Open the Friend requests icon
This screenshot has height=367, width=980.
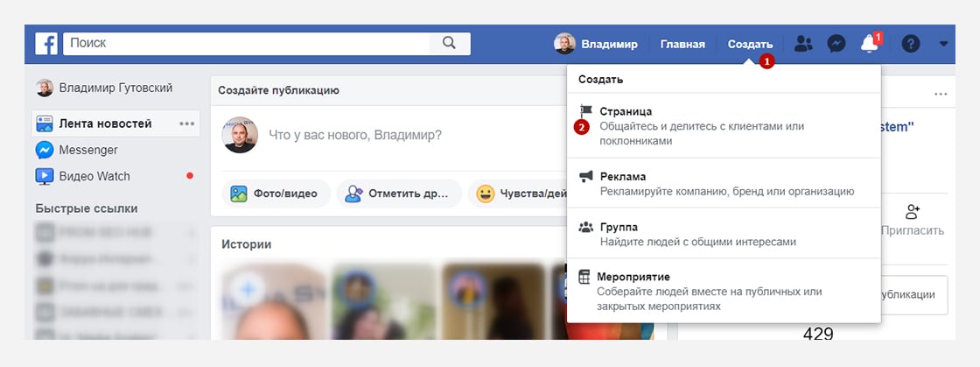803,44
